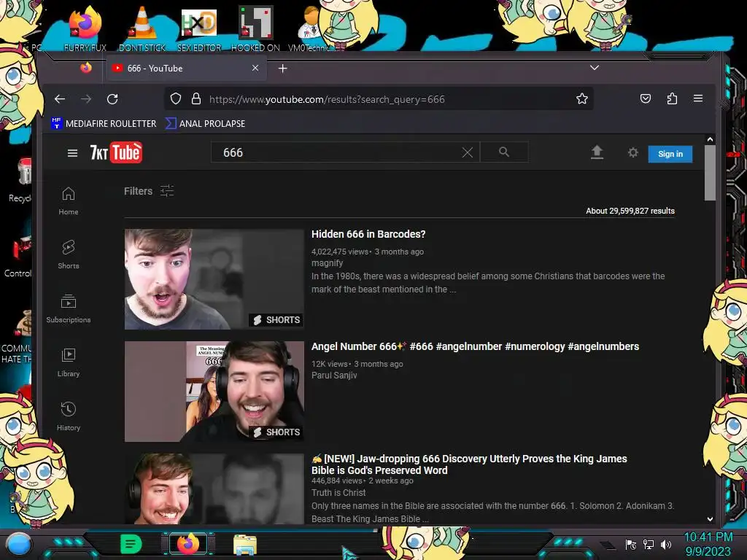Image resolution: width=747 pixels, height=560 pixels.
Task: Expand the search Filters options
Action: click(x=149, y=191)
